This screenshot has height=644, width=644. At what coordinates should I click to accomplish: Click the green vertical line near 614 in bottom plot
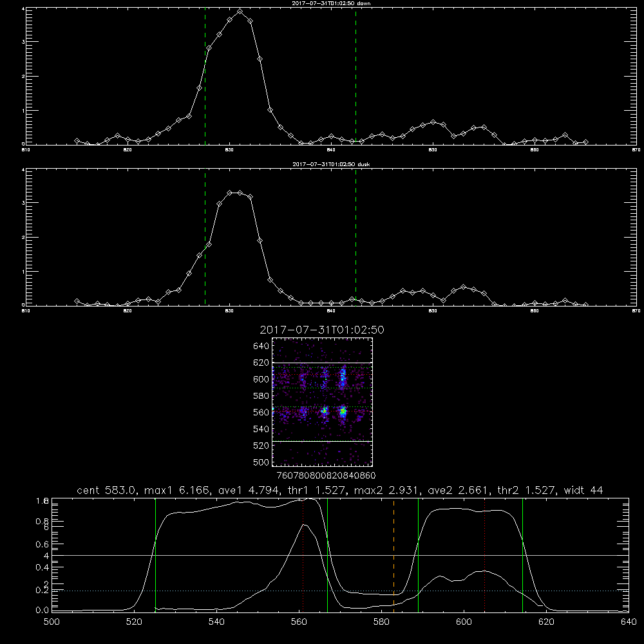coord(522,555)
